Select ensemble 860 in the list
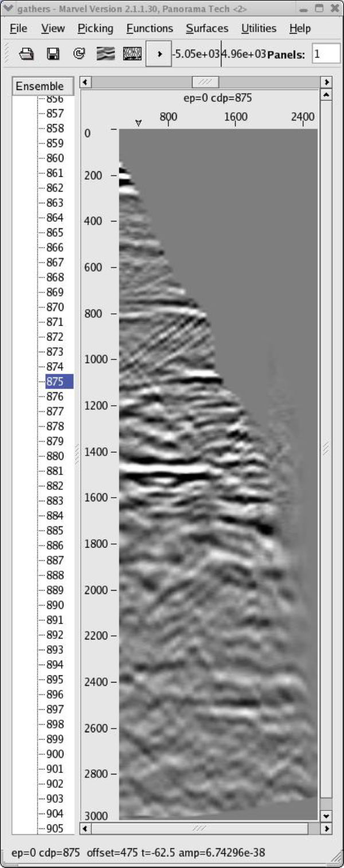The image size is (344, 868). 55,158
